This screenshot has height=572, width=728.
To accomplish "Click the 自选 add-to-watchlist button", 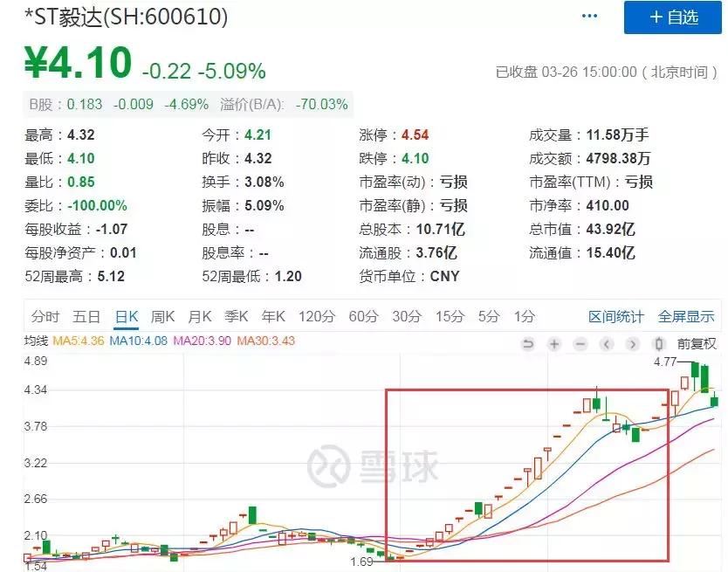I will click(675, 19).
